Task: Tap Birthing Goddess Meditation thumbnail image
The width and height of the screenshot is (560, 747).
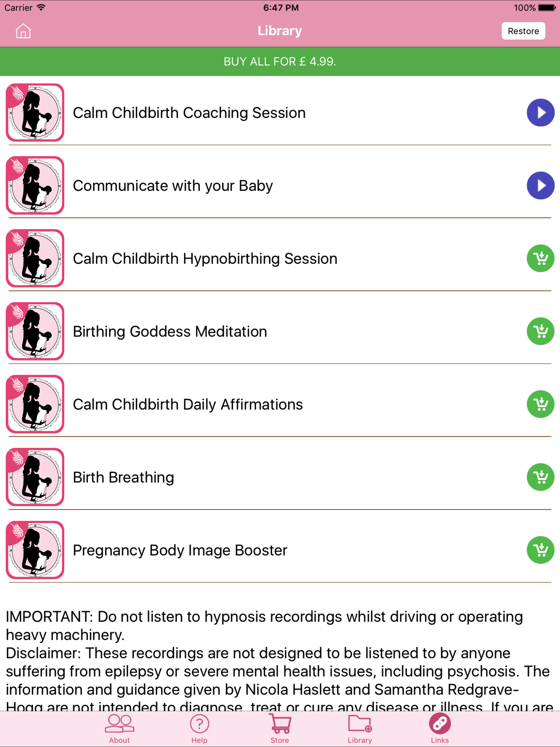Action: tap(35, 331)
